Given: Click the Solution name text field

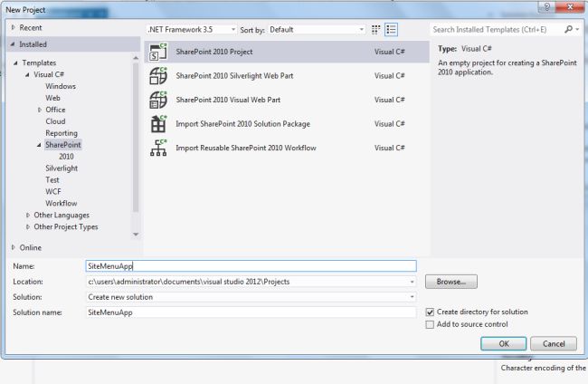Looking at the screenshot, I should coord(251,312).
